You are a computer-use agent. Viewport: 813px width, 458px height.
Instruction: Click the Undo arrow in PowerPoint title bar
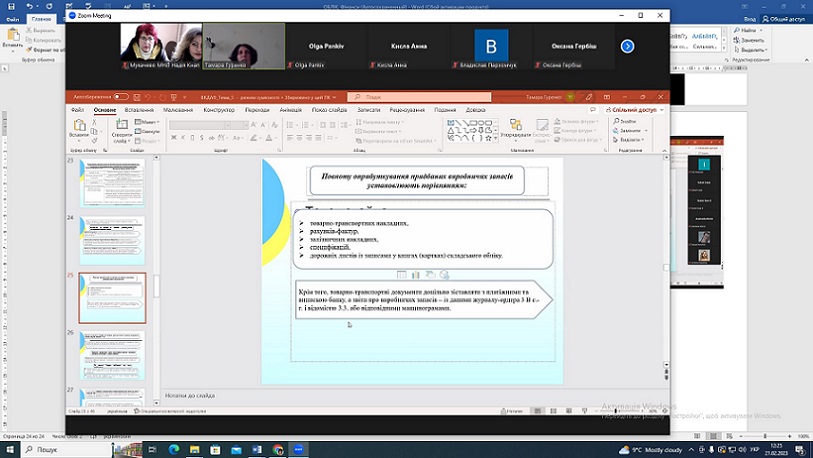click(x=148, y=97)
